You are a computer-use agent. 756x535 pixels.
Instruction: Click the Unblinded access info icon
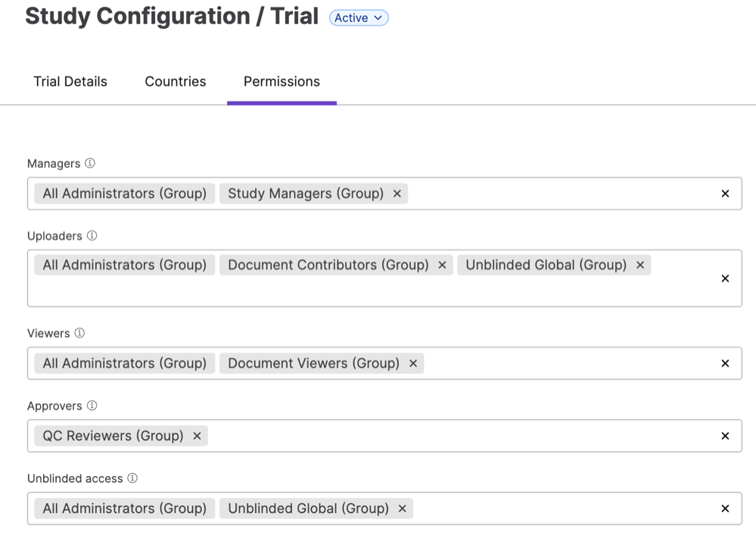pos(132,478)
